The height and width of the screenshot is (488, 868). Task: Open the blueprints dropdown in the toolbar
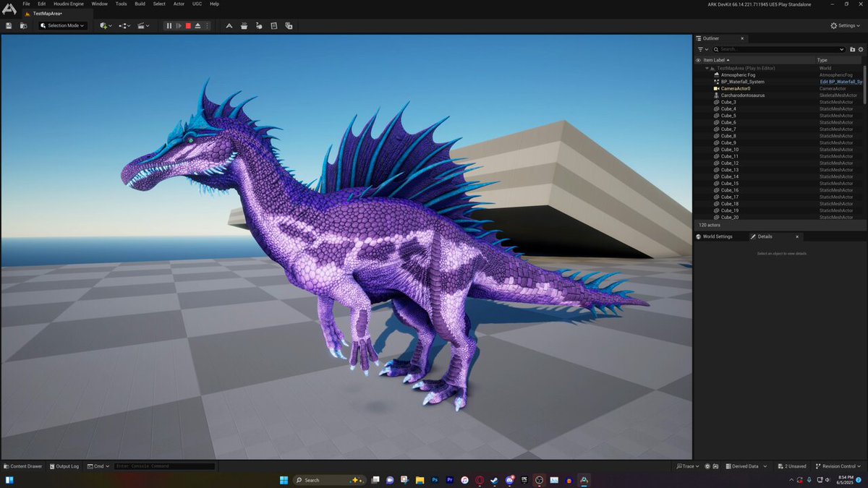(125, 25)
